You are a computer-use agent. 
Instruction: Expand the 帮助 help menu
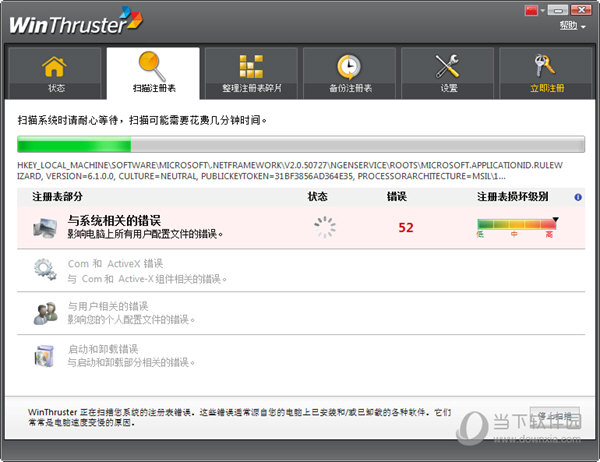(x=571, y=27)
